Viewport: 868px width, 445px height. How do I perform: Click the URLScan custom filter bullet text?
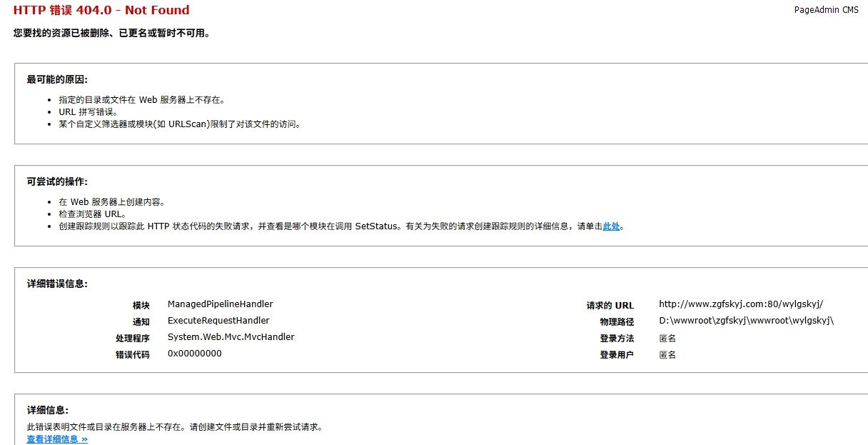tap(180, 124)
